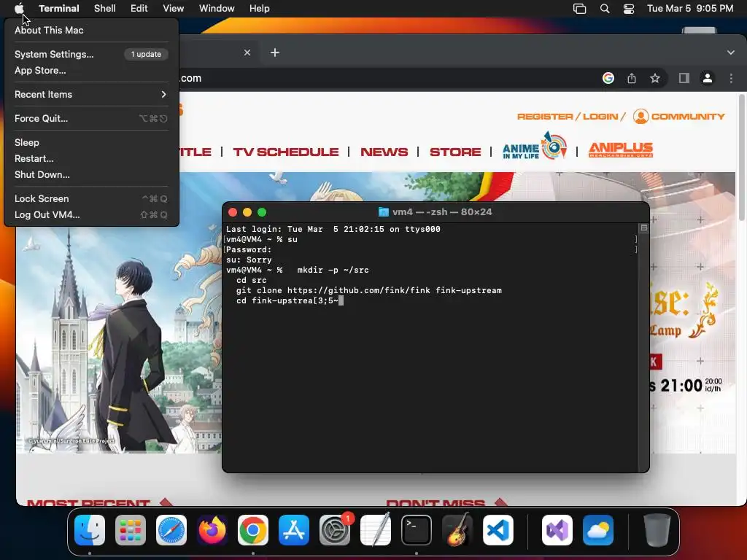Viewport: 747px width, 560px height.
Task: Open the Recent Items submenu
Action: tap(90, 94)
